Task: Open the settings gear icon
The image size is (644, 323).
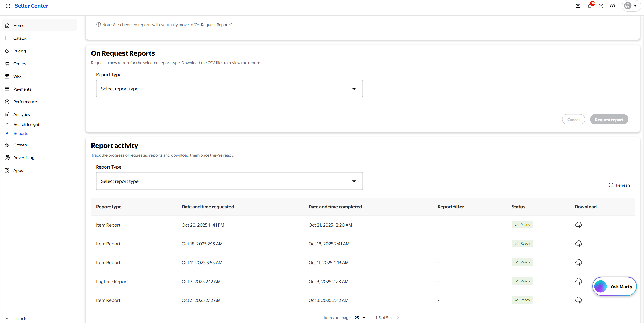Action: coord(612,6)
